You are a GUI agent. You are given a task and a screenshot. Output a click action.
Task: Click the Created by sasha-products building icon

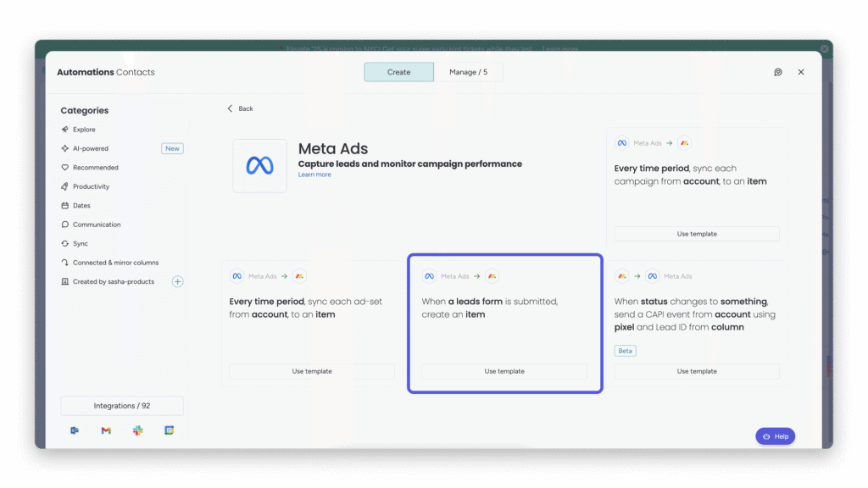64,281
